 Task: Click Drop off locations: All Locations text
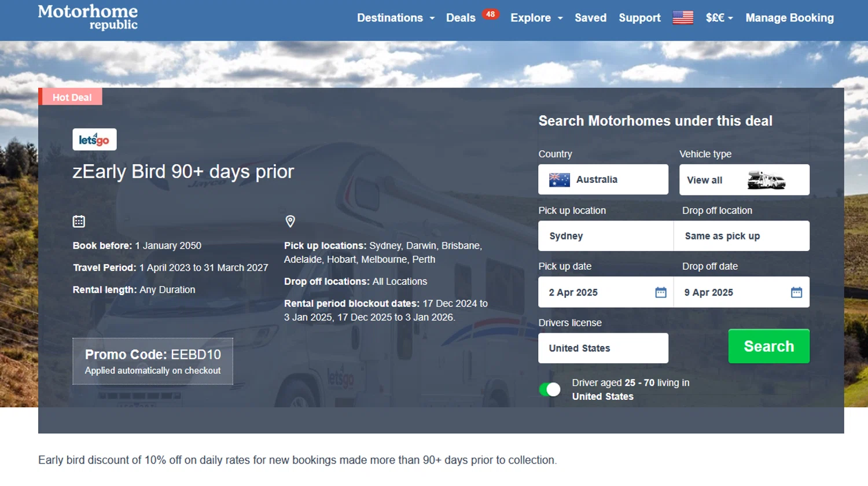click(x=355, y=281)
